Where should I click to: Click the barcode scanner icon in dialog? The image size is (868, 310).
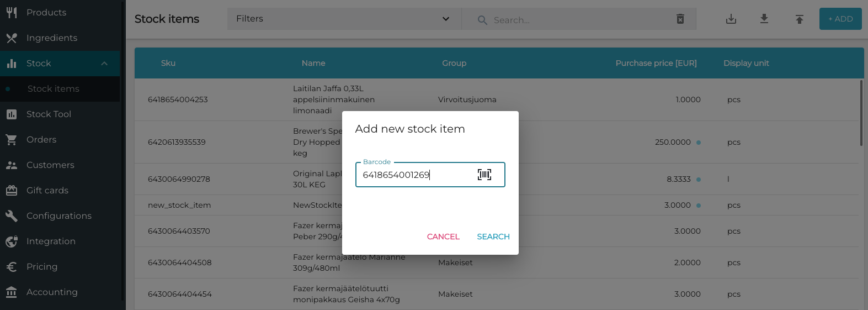[484, 175]
